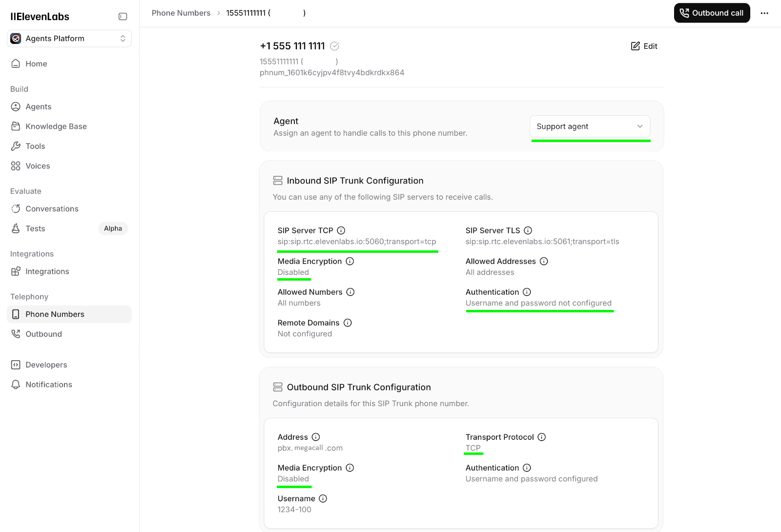Image resolution: width=781 pixels, height=532 pixels.
Task: Click the Notifications bell icon
Action: (16, 384)
